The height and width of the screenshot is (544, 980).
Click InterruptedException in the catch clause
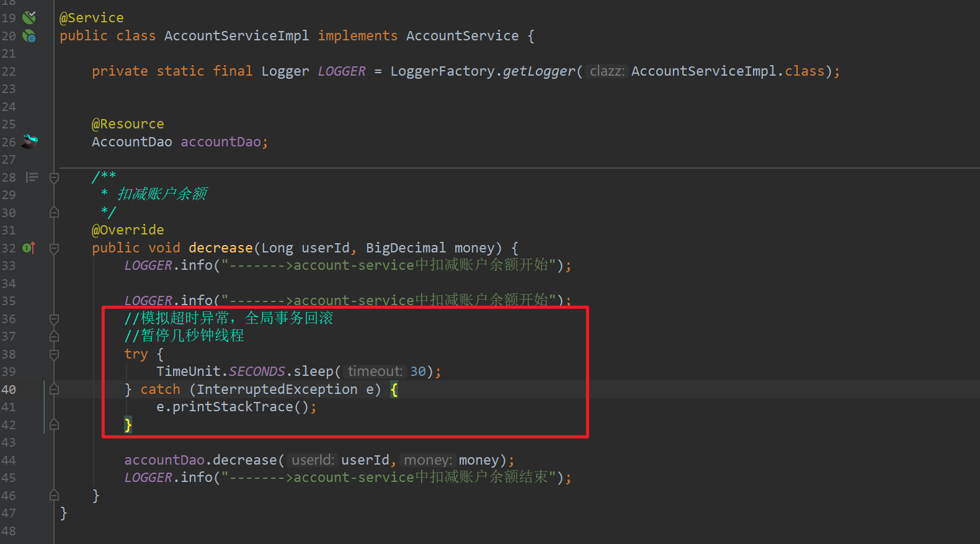277,390
